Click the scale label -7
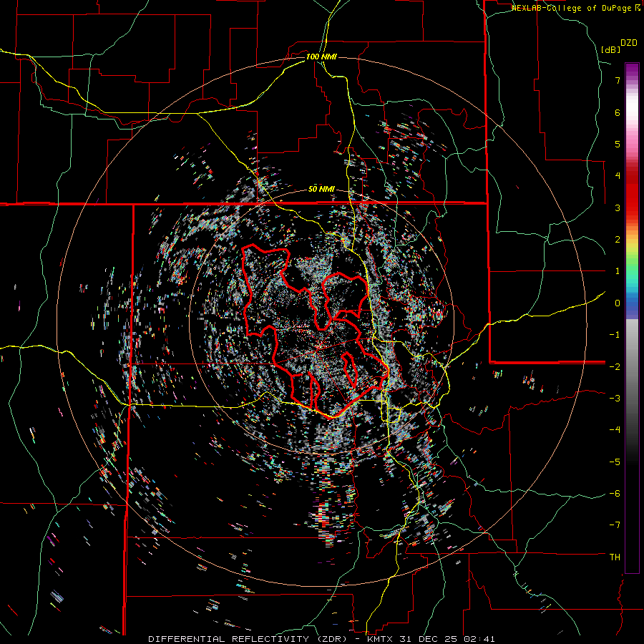This screenshot has height=644, width=644. (x=615, y=525)
